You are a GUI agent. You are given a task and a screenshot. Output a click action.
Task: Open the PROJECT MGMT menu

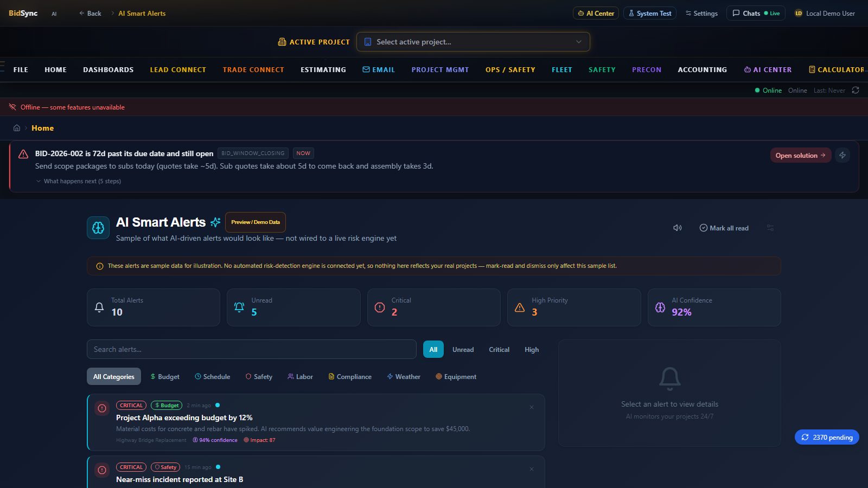click(440, 70)
